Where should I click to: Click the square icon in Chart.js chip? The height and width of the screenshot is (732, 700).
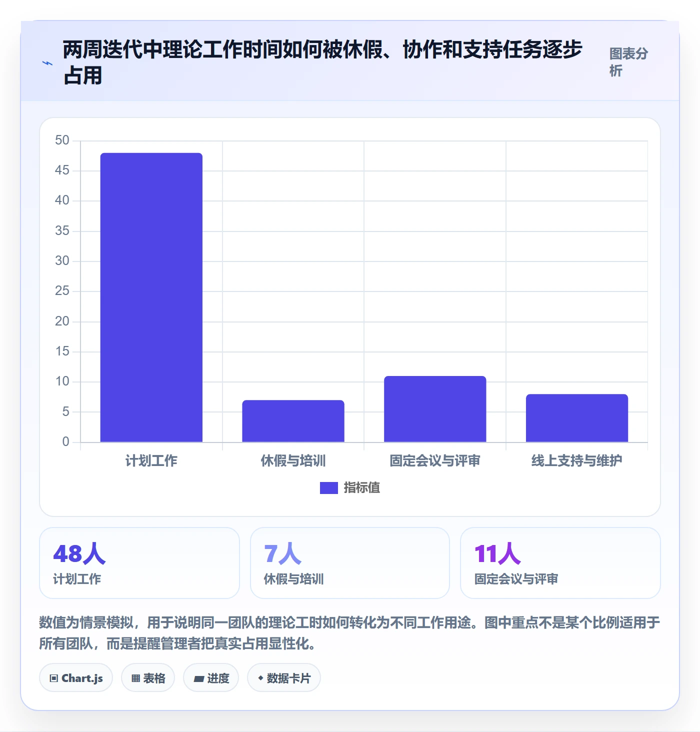coord(54,678)
